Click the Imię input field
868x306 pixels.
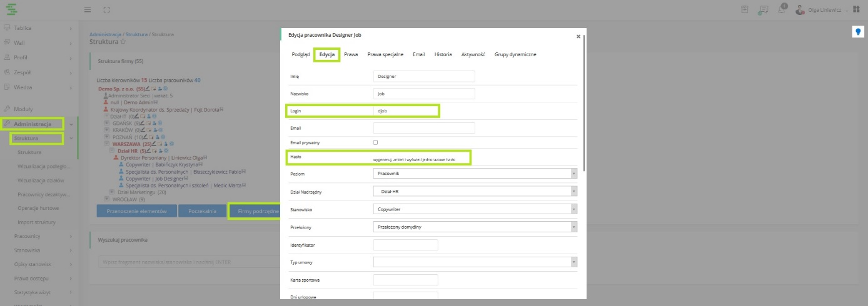424,76
